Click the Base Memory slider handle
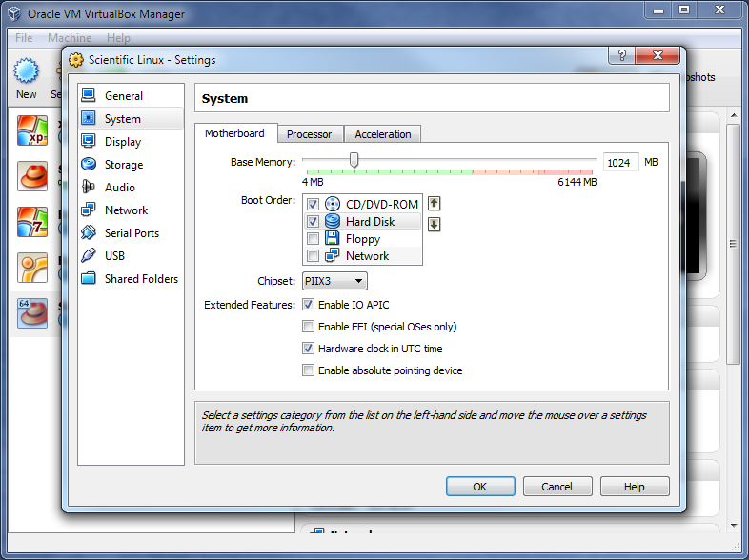The image size is (749, 560). click(354, 160)
